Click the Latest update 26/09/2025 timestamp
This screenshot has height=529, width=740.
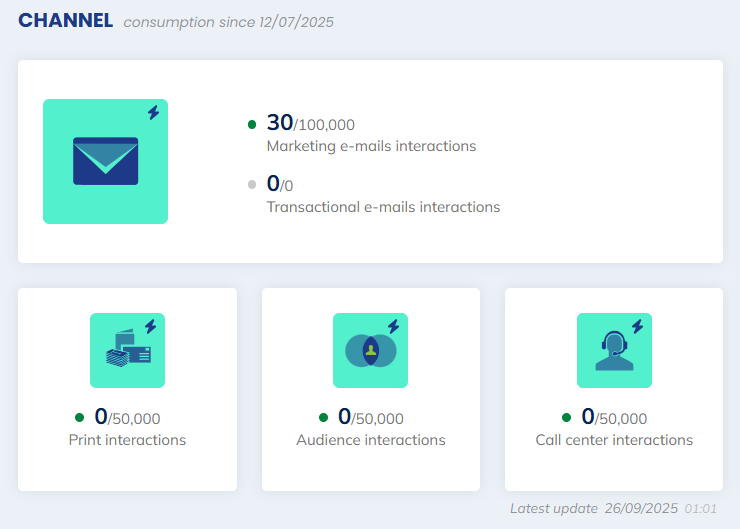(613, 508)
